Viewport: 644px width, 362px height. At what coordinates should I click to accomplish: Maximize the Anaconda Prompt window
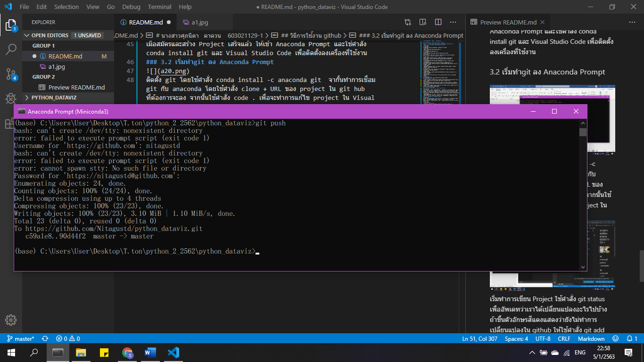click(x=554, y=111)
